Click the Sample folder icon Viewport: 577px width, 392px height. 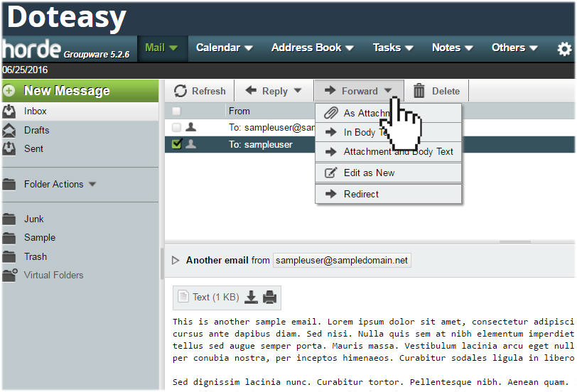pyautogui.click(x=9, y=238)
